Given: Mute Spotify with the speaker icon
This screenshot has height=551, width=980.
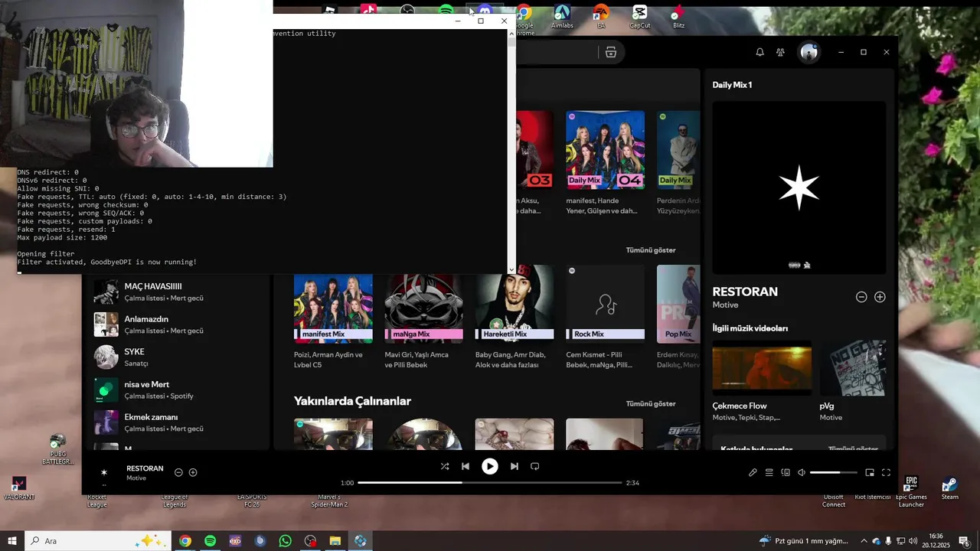Looking at the screenshot, I should [x=802, y=473].
